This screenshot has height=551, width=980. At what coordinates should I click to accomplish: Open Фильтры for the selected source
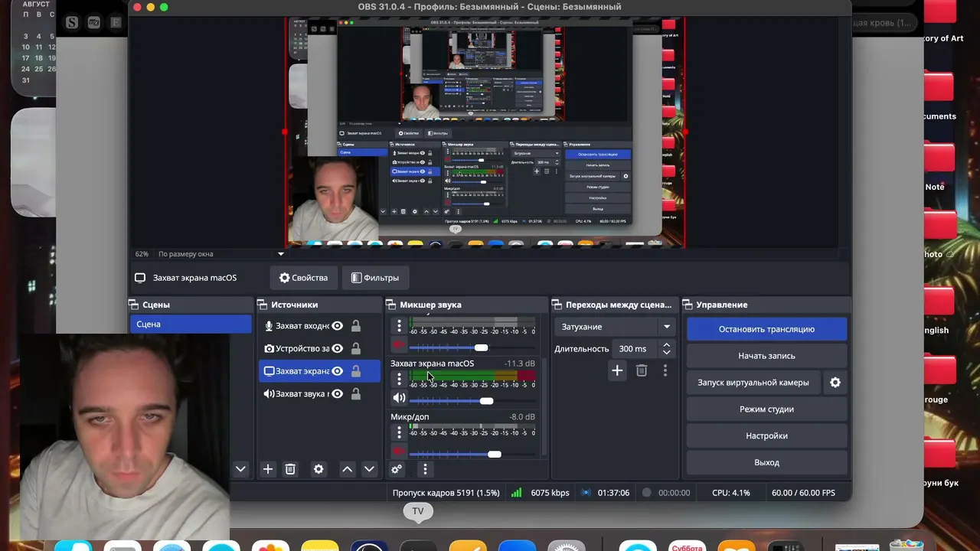tap(375, 278)
